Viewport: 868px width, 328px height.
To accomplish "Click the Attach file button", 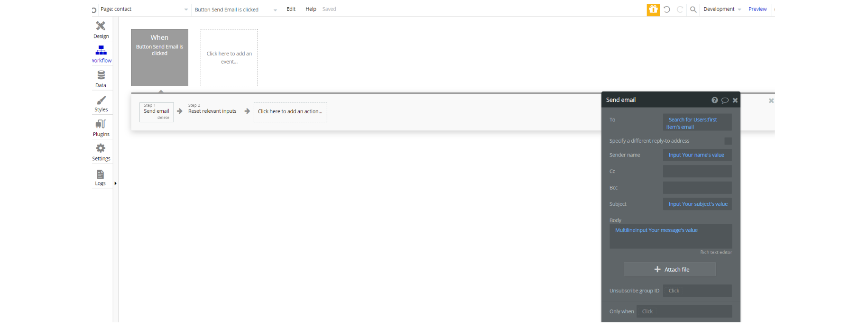I will (x=670, y=269).
